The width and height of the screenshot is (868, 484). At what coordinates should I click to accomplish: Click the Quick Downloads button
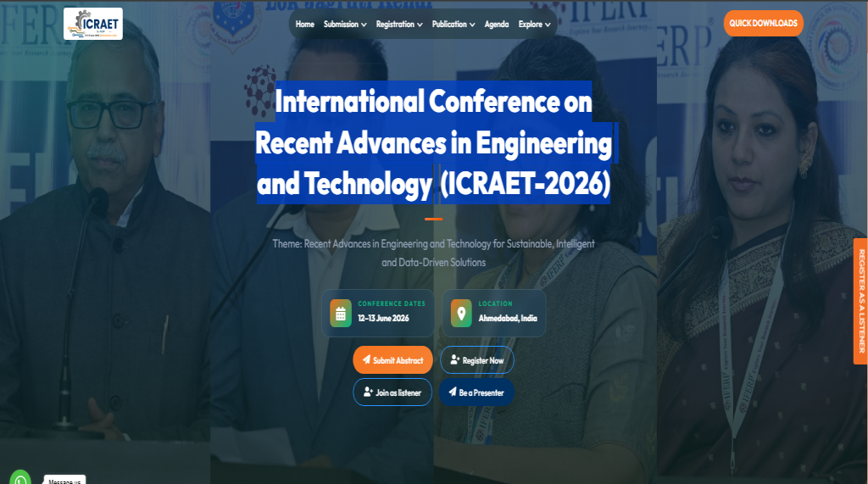coord(764,23)
